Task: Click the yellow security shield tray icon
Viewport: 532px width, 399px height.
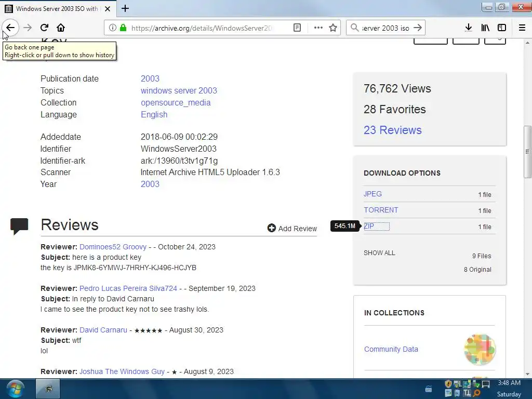Action: point(448,384)
